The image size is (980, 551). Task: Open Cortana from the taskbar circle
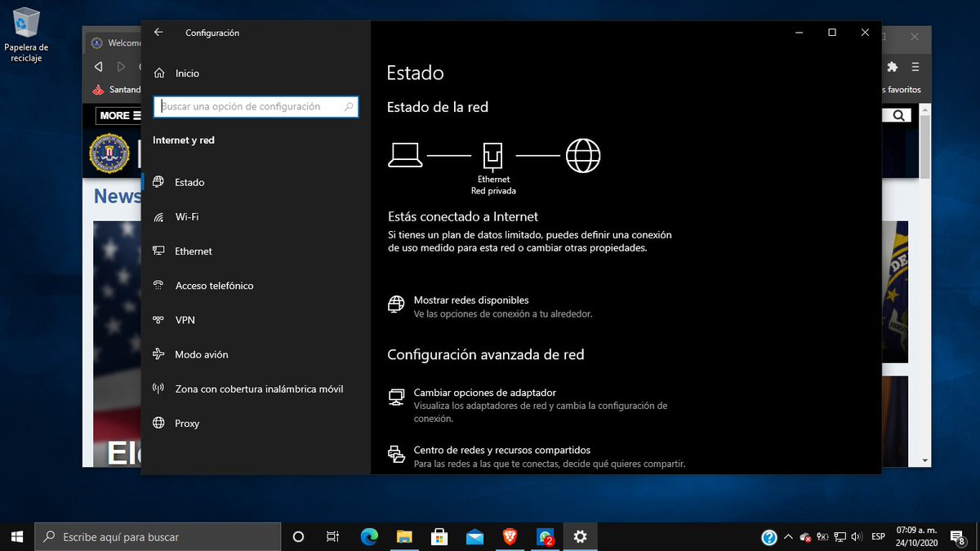tap(298, 537)
